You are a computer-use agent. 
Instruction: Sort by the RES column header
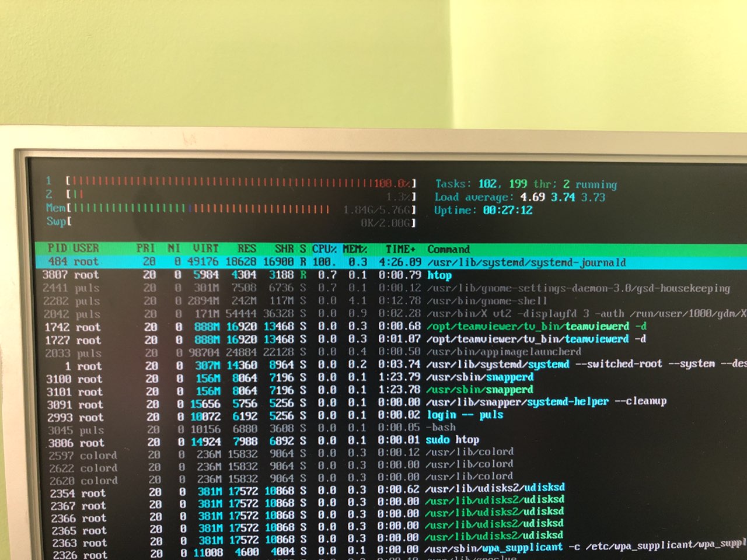(247, 249)
